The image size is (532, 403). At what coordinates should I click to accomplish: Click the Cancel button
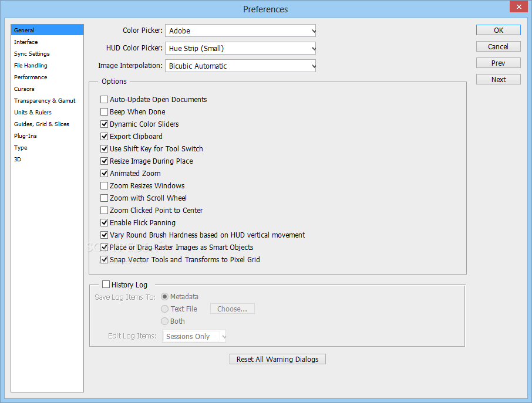499,46
